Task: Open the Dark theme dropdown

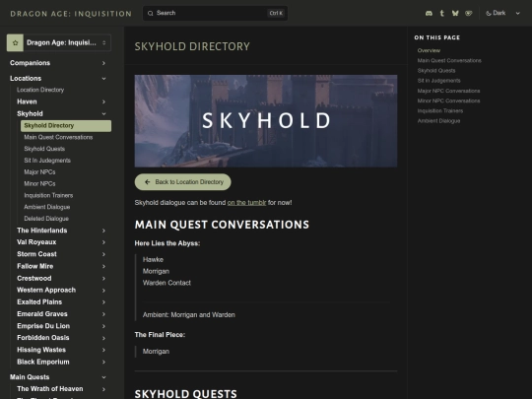Action: point(502,13)
